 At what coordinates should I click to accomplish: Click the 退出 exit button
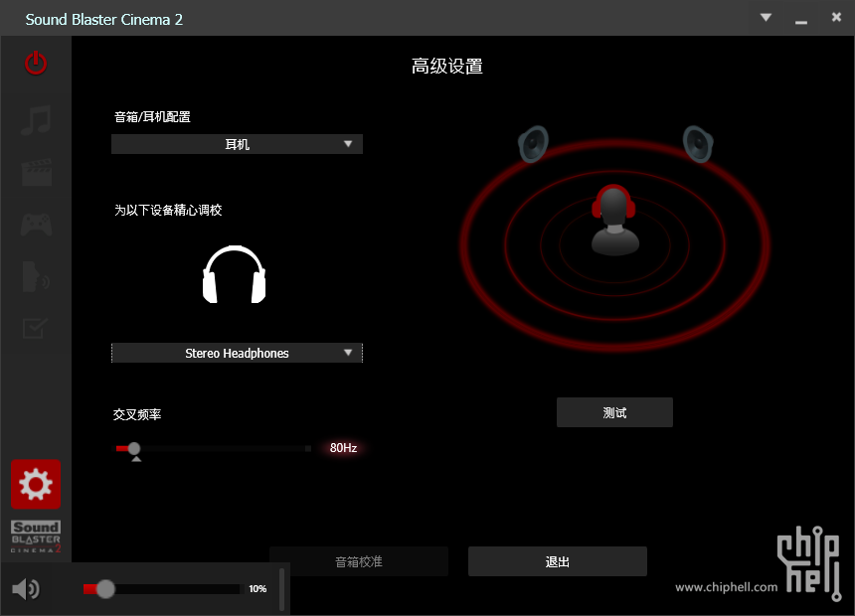(558, 561)
